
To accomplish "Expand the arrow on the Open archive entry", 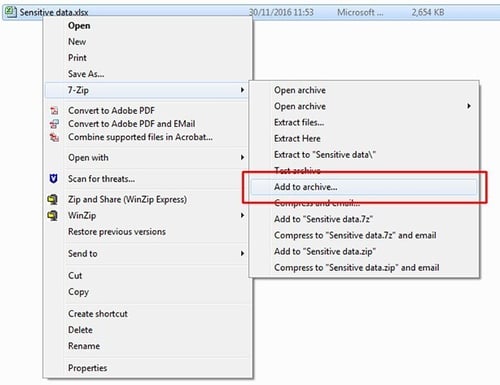I will tap(469, 106).
